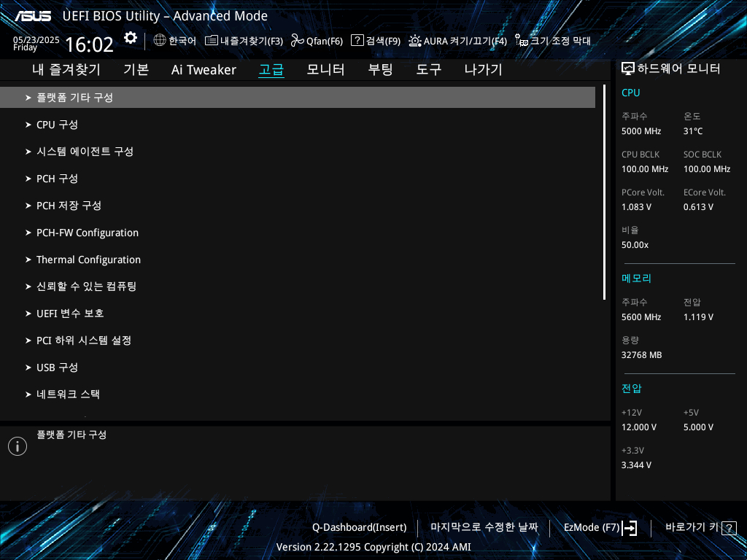Click the hardware monitor screen icon
The width and height of the screenshot is (747, 560).
628,69
